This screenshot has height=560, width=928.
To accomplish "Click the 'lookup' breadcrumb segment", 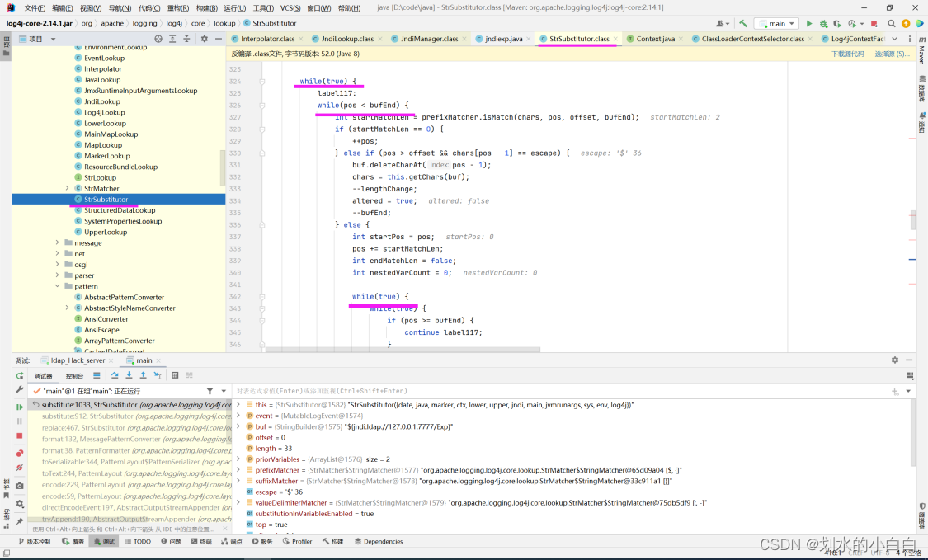I will point(224,23).
